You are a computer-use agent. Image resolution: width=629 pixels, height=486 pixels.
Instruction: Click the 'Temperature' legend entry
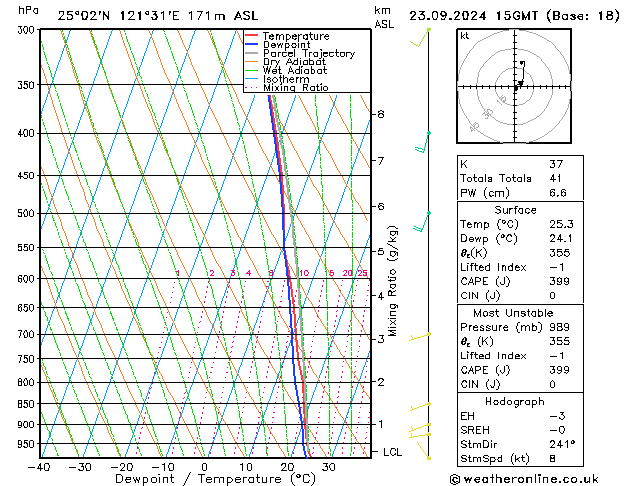point(296,36)
